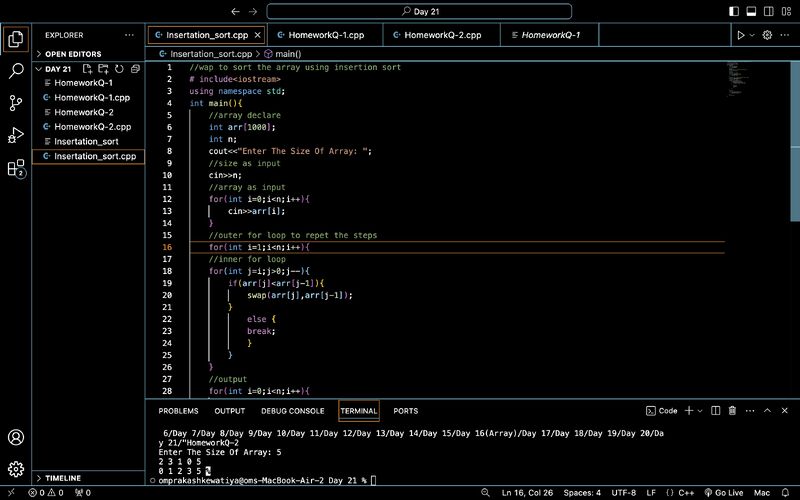The height and width of the screenshot is (500, 800).
Task: Click the zoom magnifier in status bar
Action: [485, 493]
